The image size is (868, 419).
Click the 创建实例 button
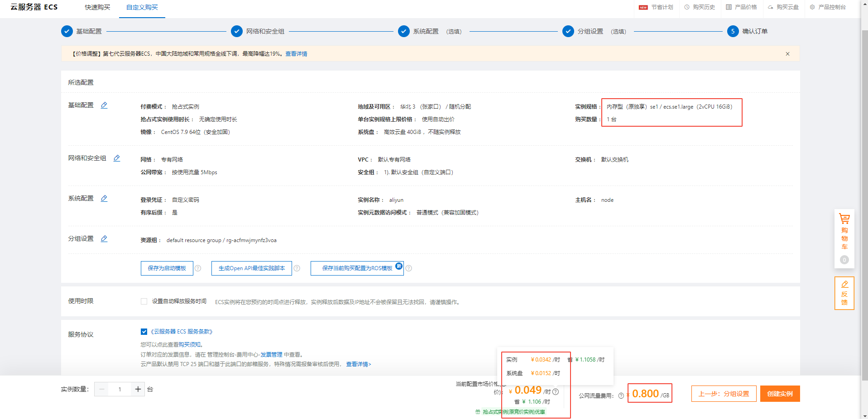[x=780, y=394]
